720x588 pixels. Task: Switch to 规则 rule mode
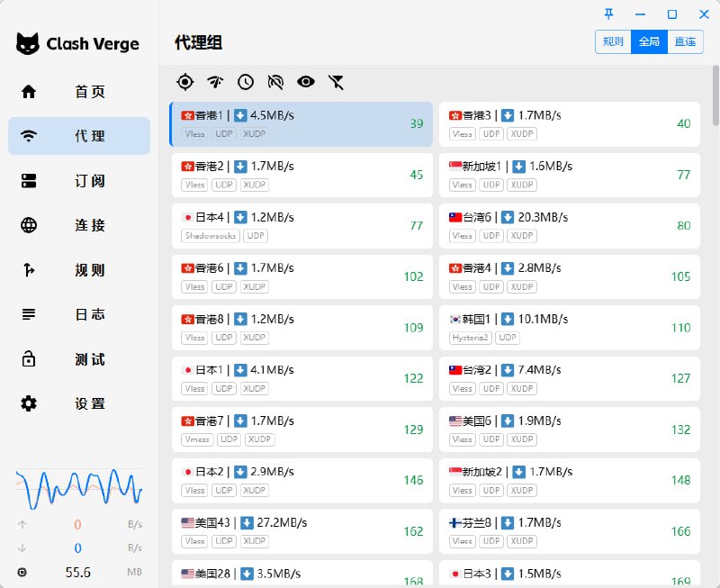point(613,41)
